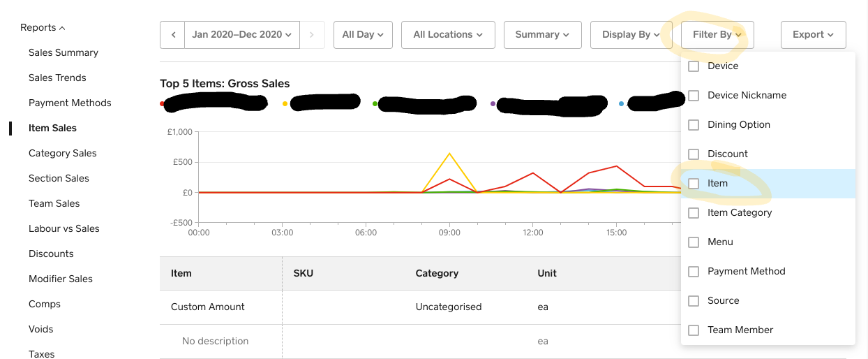Open the Comps report
868x359 pixels.
(45, 304)
